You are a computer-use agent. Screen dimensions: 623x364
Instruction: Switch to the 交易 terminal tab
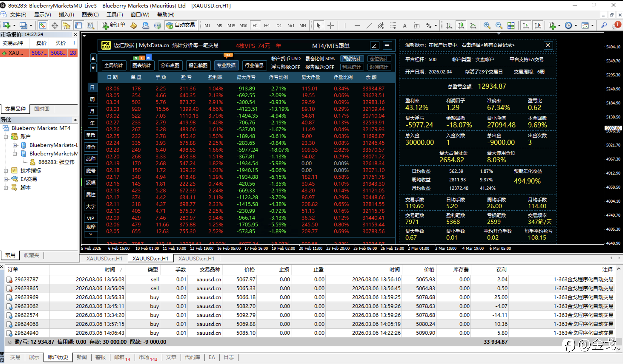pos(15,357)
